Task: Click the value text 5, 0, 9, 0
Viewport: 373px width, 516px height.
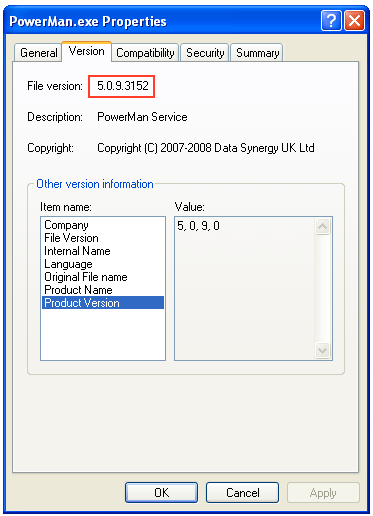Action: point(198,226)
